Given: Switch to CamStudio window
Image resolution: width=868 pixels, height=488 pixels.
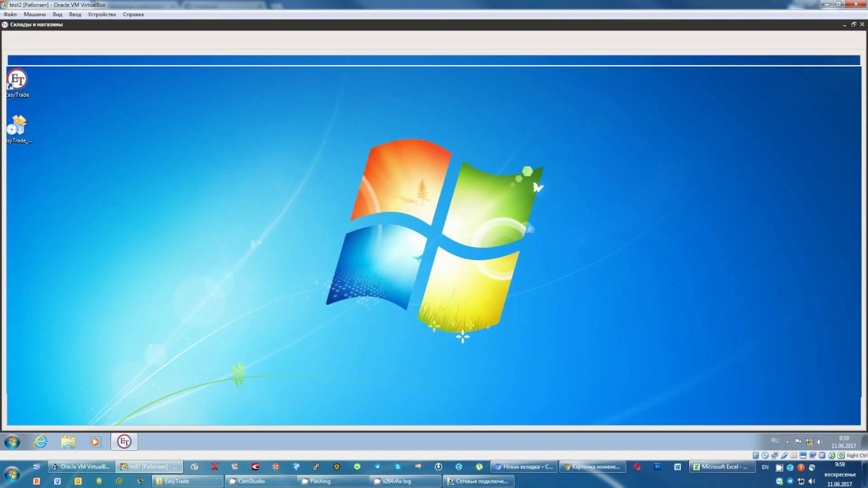Looking at the screenshot, I should click(x=261, y=481).
